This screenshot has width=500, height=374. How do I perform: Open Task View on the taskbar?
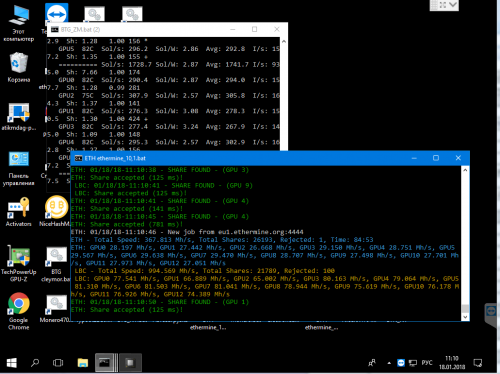58,363
